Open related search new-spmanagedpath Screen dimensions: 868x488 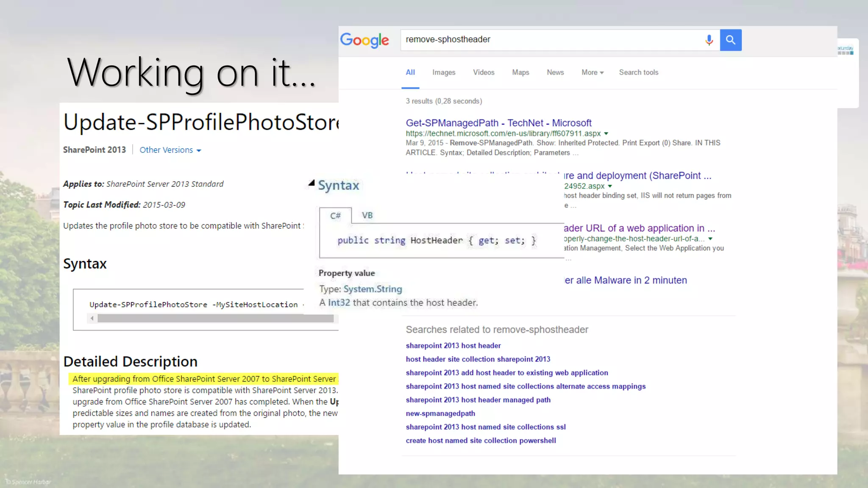coord(440,413)
